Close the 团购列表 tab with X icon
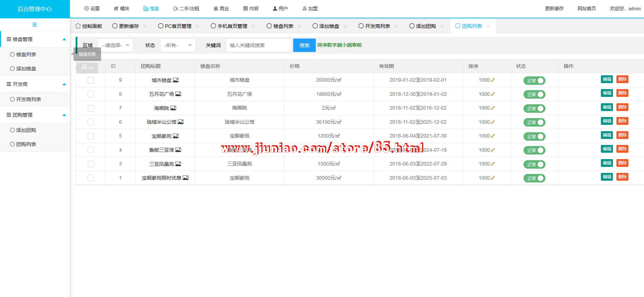The height and width of the screenshot is (297, 644). (x=488, y=27)
